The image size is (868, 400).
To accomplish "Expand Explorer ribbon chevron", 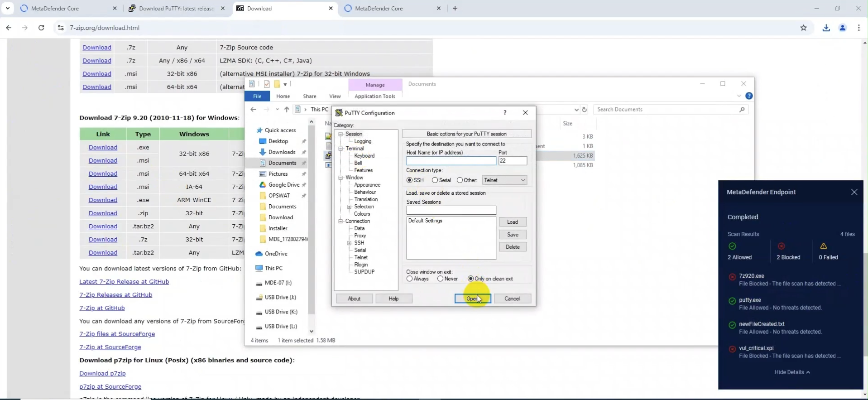I will (x=739, y=96).
